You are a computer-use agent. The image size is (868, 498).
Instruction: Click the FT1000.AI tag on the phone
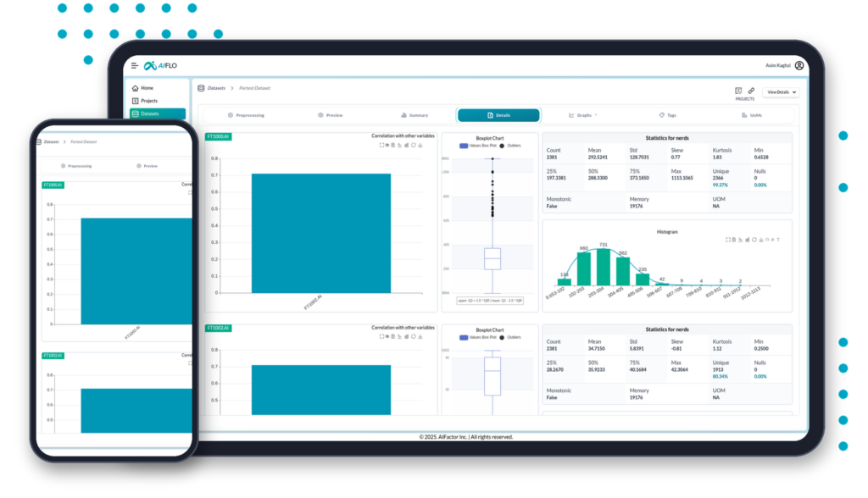(x=53, y=185)
